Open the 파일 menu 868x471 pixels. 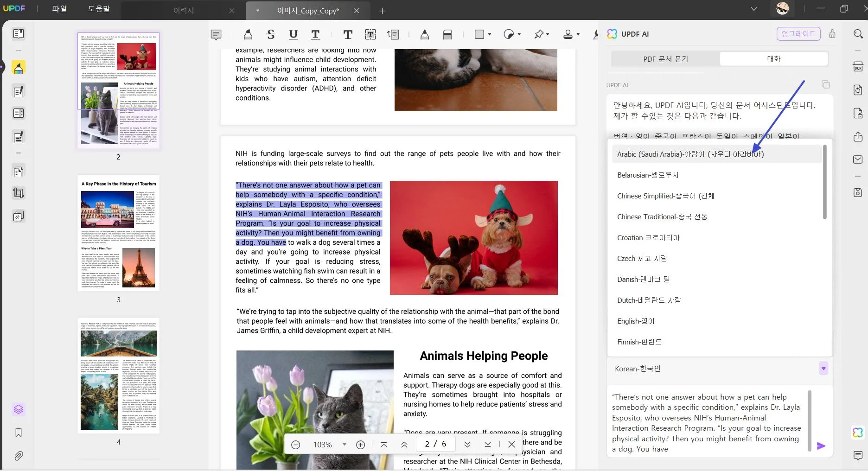(59, 9)
